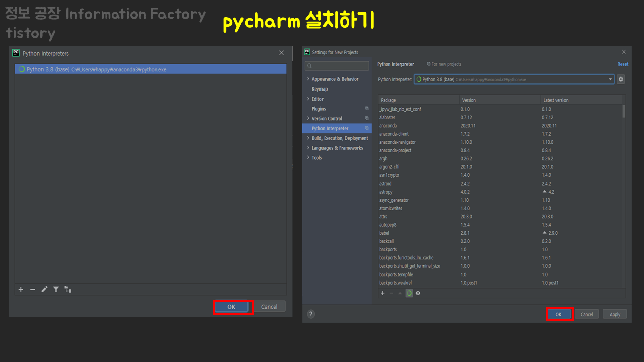This screenshot has height=362, width=644.
Task: Click copy icon beside Plugins
Action: tap(367, 109)
